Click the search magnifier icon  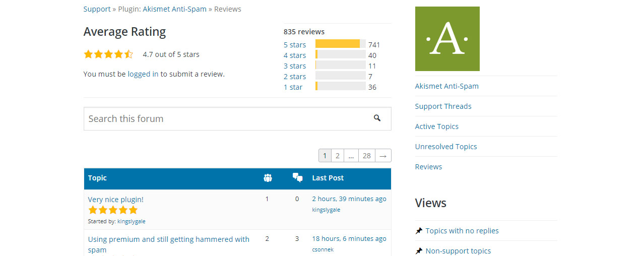click(377, 118)
